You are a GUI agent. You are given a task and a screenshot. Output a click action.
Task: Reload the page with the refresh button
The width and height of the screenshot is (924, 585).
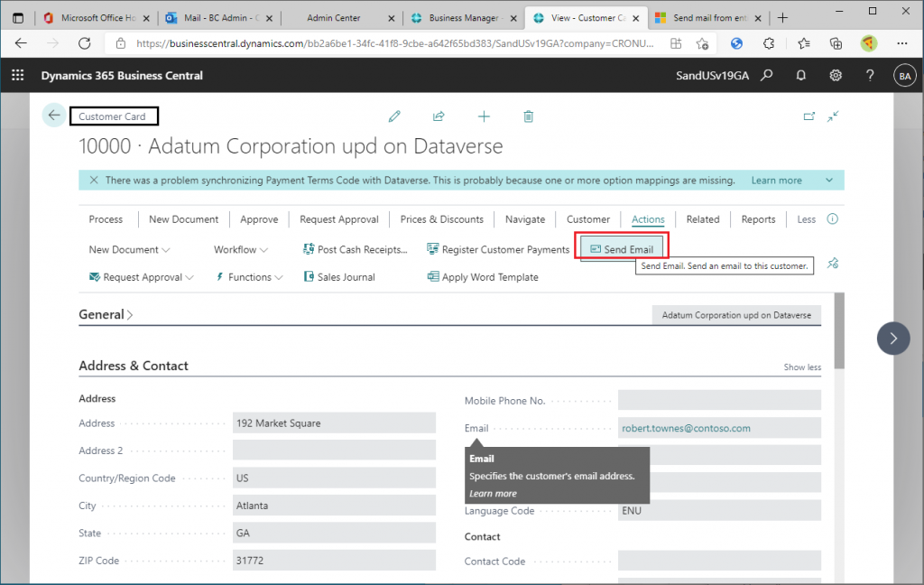pyautogui.click(x=85, y=43)
